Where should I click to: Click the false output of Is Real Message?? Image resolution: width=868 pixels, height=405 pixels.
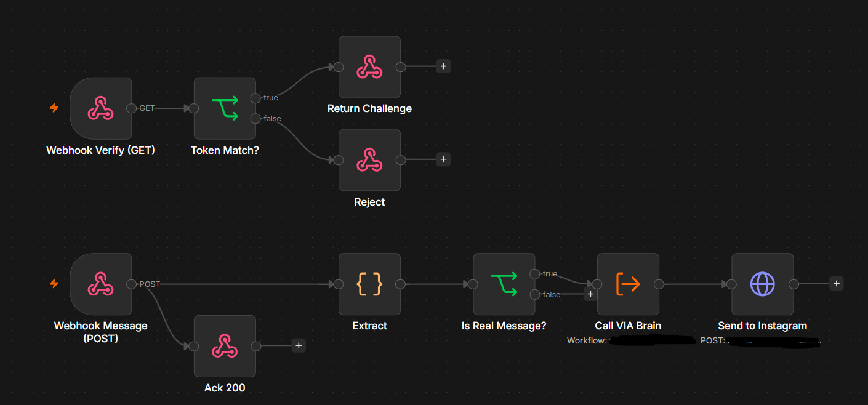pos(534,294)
